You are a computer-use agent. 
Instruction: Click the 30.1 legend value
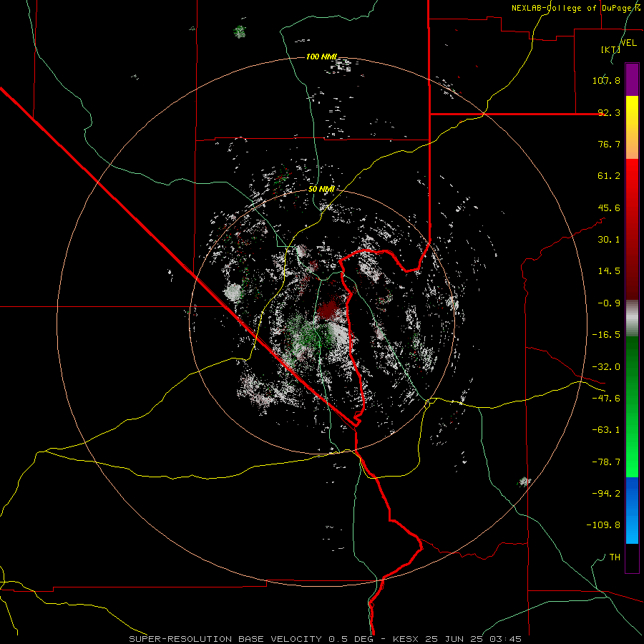click(x=609, y=240)
